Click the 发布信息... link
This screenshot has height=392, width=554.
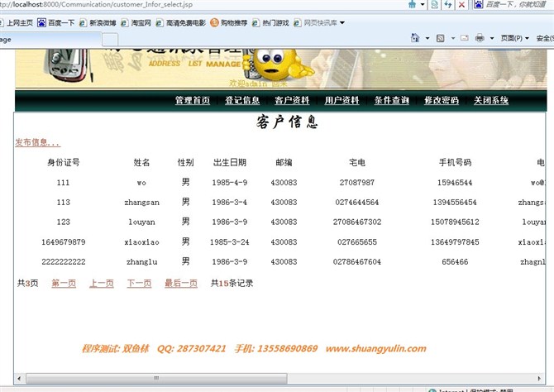(37, 143)
